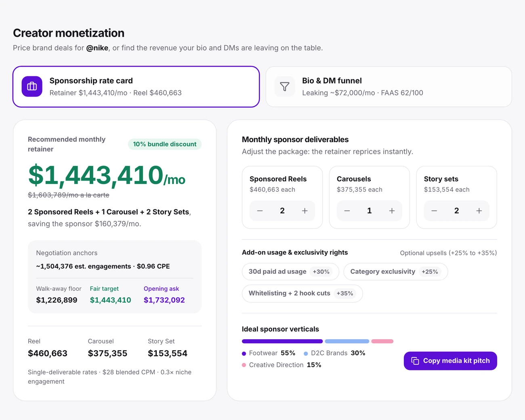
Task: Click the Monthly sponsor deliverables heading
Action: [x=295, y=140]
